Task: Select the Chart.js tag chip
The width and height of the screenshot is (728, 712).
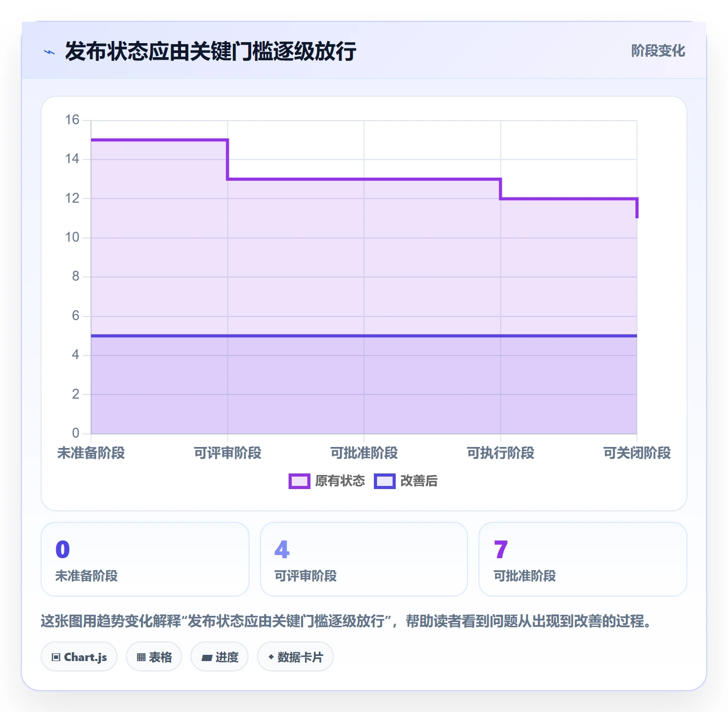Action: tap(79, 657)
